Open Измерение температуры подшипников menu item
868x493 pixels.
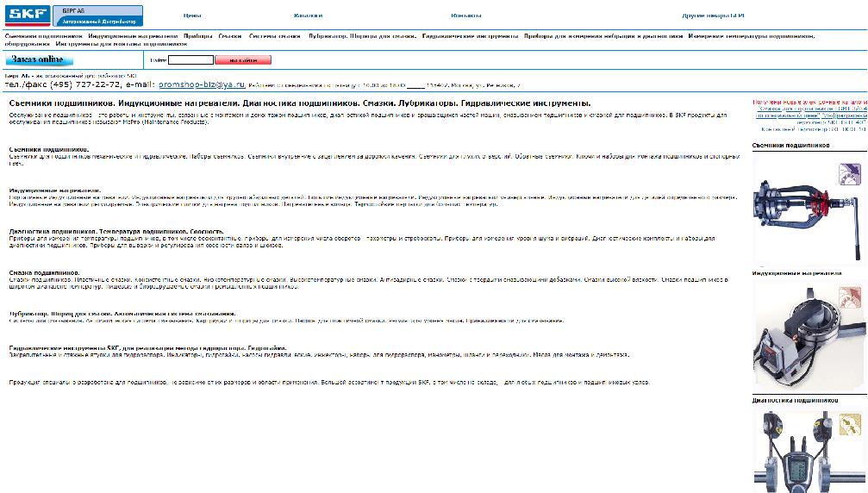click(752, 36)
